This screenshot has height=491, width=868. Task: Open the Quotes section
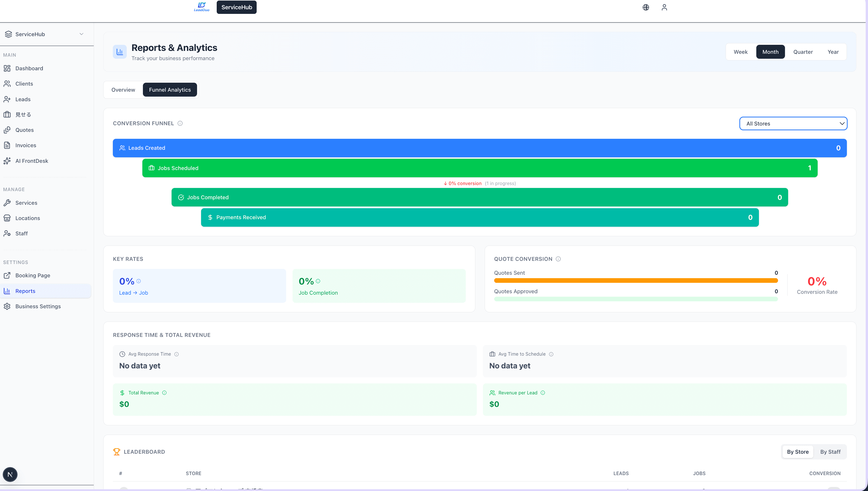tap(24, 130)
